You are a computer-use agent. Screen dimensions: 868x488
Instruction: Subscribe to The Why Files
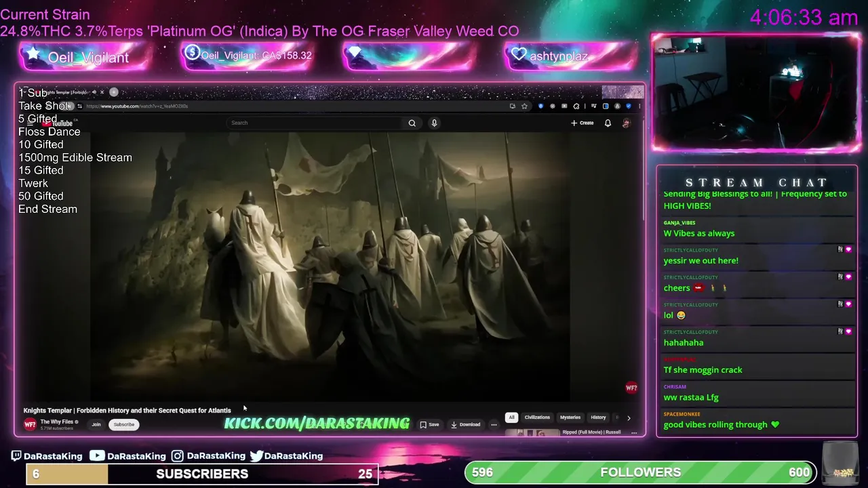(124, 424)
